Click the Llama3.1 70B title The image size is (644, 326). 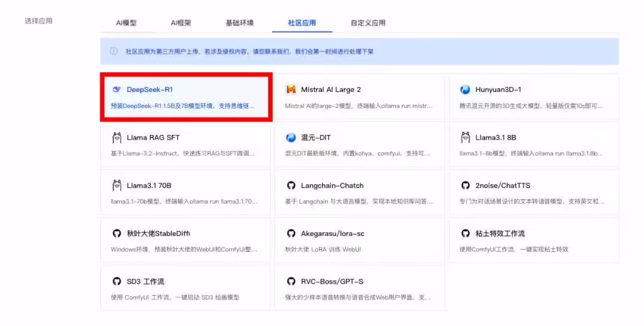tap(148, 186)
